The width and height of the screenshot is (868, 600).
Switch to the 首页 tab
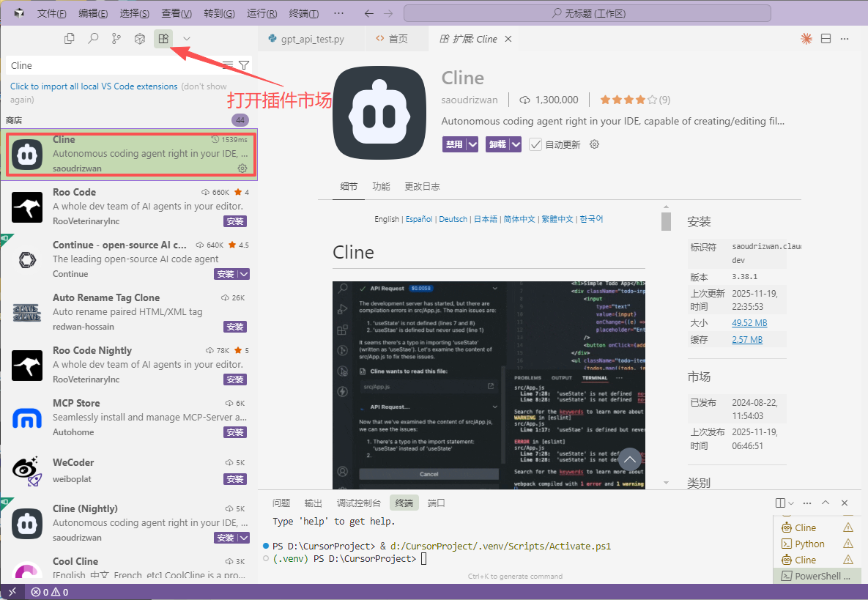pyautogui.click(x=397, y=39)
